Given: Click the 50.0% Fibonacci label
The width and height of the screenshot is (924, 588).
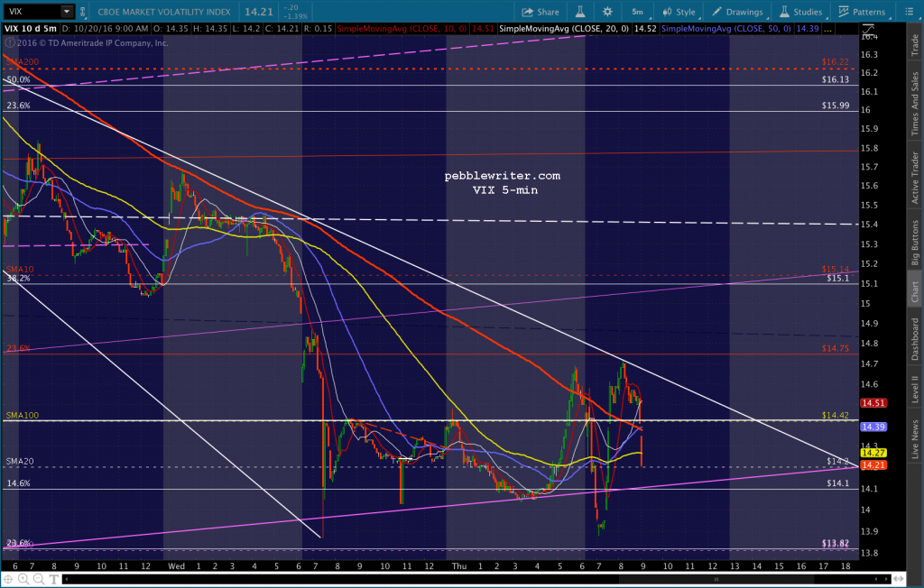Looking at the screenshot, I should 18,79.
